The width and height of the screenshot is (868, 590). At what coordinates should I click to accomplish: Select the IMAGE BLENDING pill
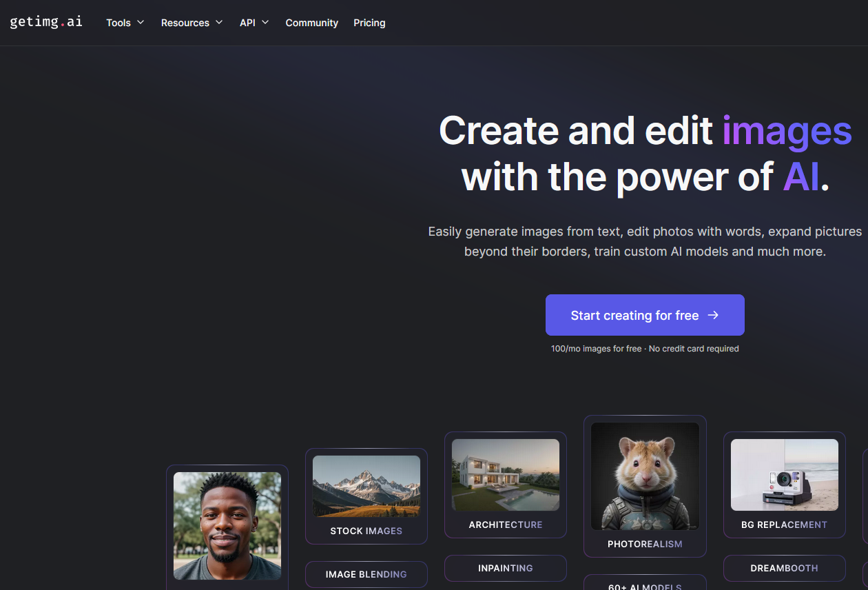[366, 574]
